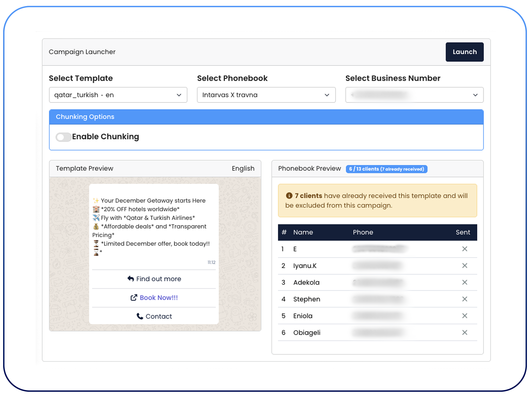The image size is (532, 406).
Task: Click the 6 / 13 clients badge
Action: (386, 169)
